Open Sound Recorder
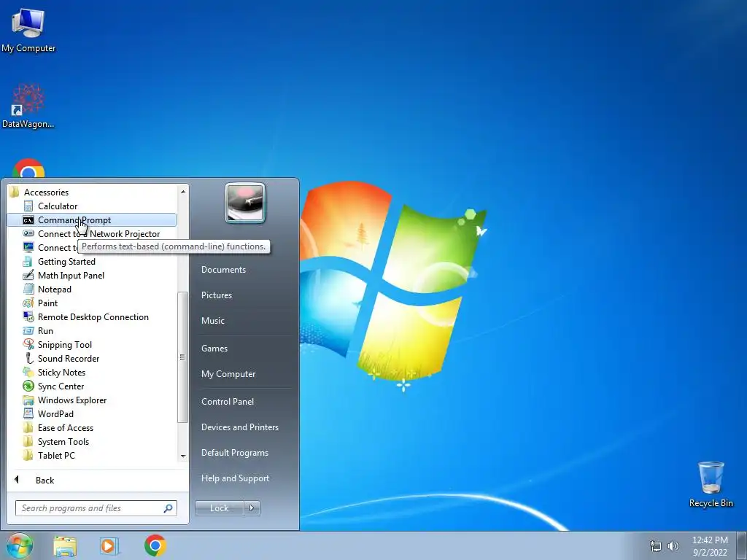Screen dimensions: 747x560 pos(91,358)
